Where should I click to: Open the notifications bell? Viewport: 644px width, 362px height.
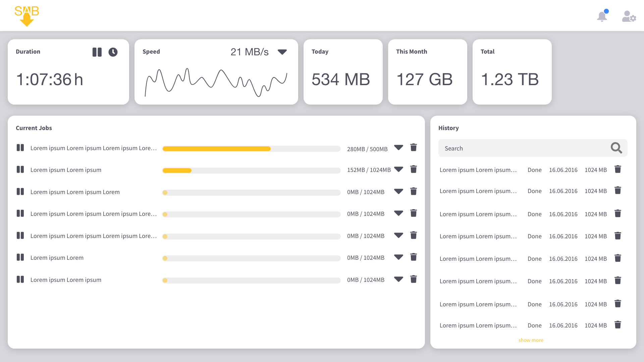tap(602, 16)
